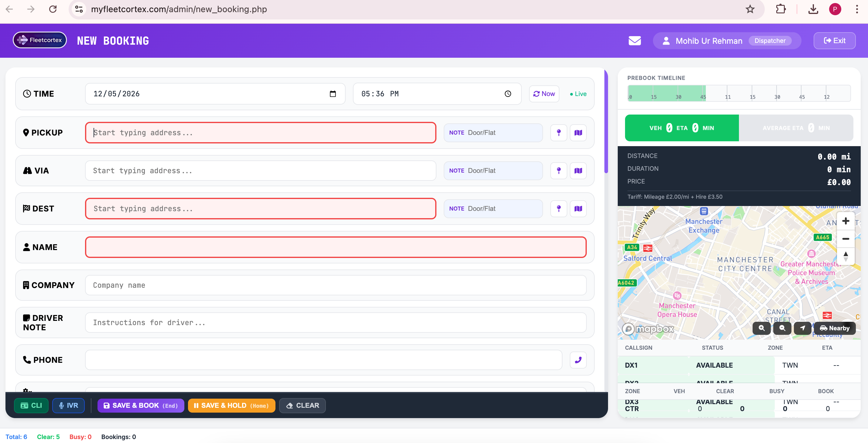
Task: Open the PICKUP map picker icon
Action: click(x=578, y=132)
